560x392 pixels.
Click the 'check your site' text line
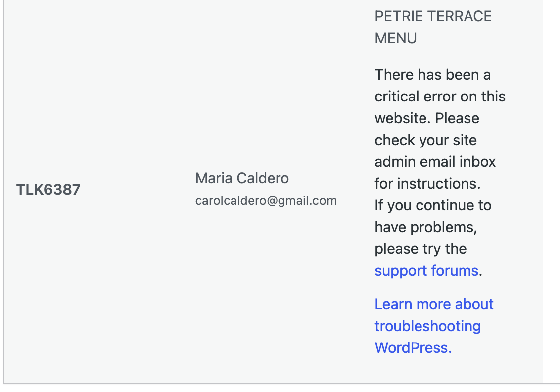point(425,140)
